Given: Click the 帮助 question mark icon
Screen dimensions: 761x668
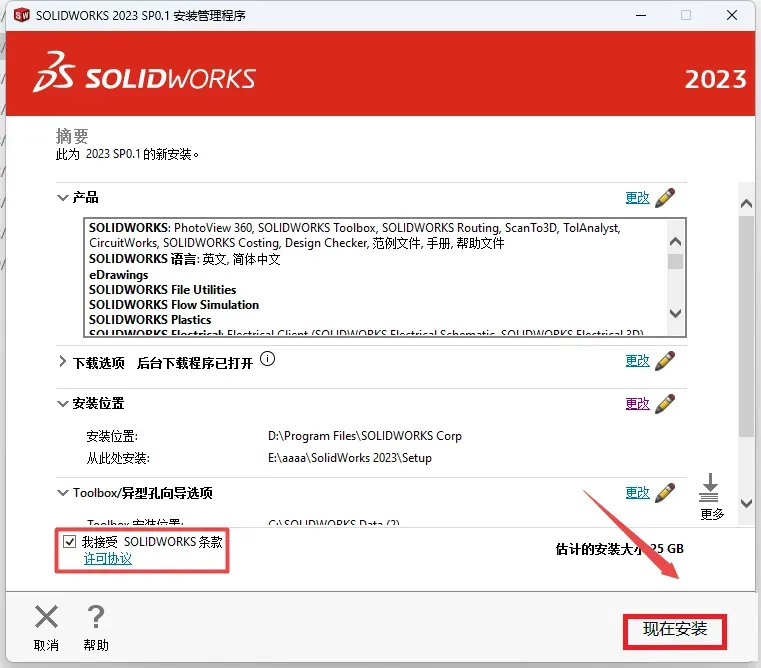Looking at the screenshot, I should [96, 617].
